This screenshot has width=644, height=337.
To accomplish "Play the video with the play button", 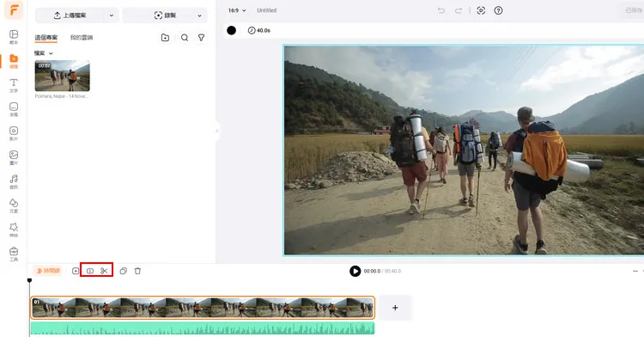I will 355,272.
